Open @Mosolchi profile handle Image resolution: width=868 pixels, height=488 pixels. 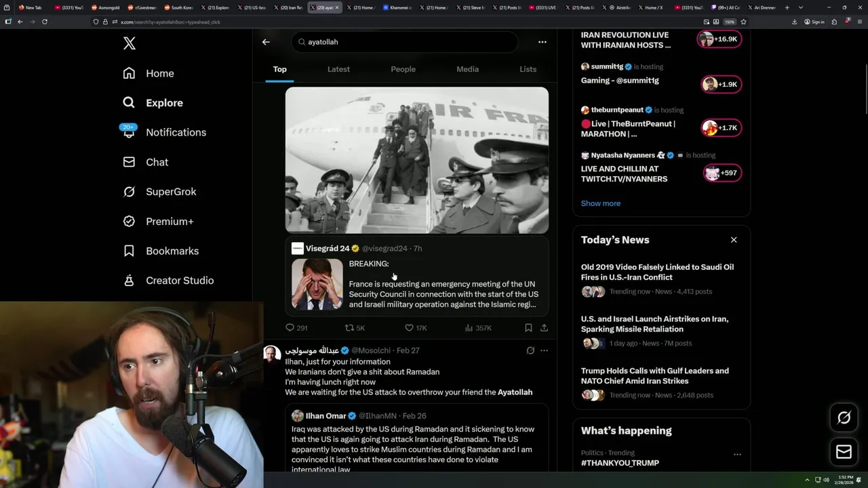pos(371,350)
